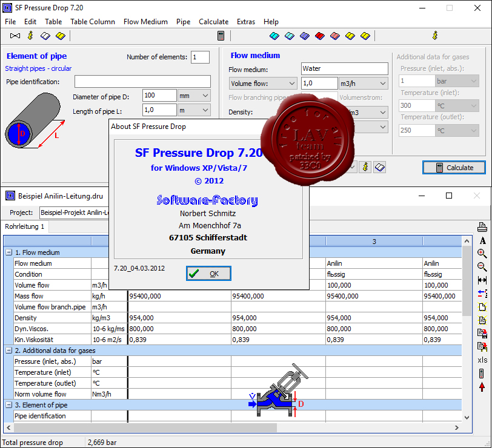The image size is (492, 448).
Task: Open the Extras menu
Action: [246, 22]
